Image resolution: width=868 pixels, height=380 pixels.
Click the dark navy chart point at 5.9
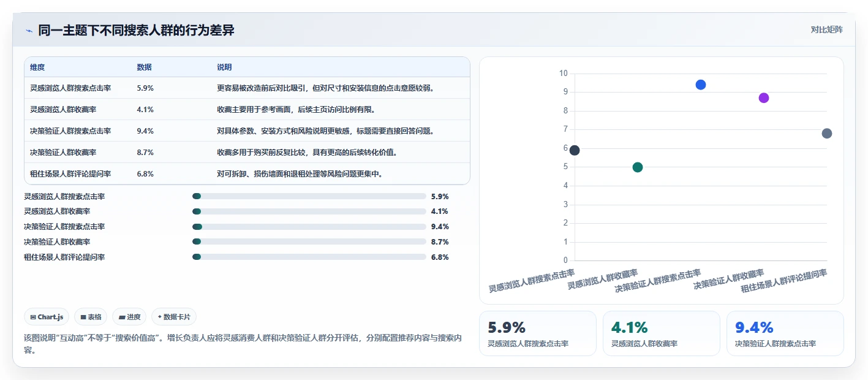[575, 150]
